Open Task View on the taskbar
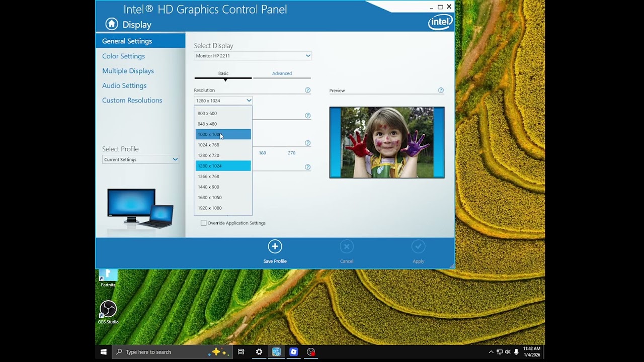Screen dimensions: 644x362 click(x=241, y=352)
